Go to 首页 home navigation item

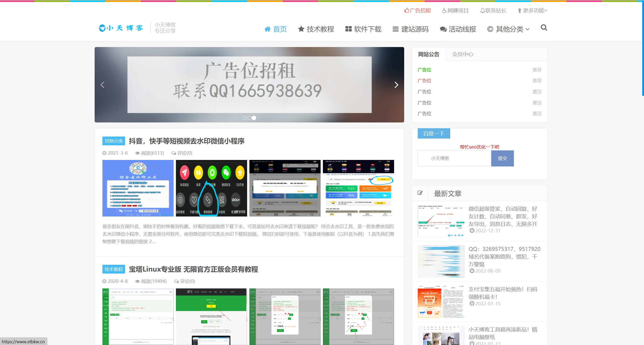tap(276, 29)
